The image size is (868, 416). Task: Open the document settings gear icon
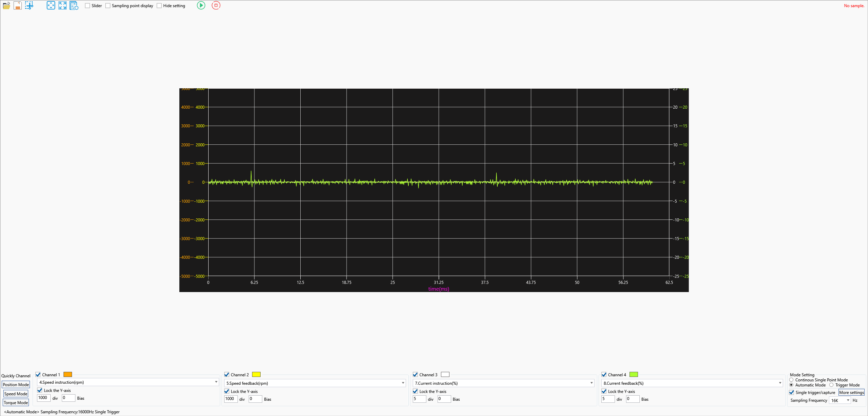point(74,6)
